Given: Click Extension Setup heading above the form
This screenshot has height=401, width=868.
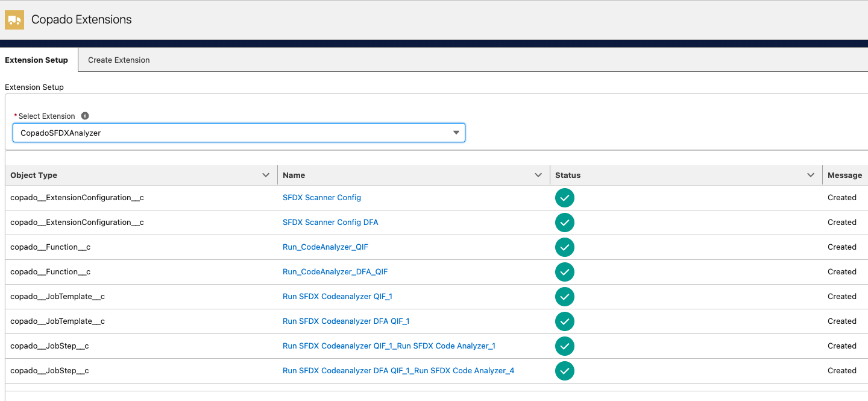Looking at the screenshot, I should (x=34, y=87).
